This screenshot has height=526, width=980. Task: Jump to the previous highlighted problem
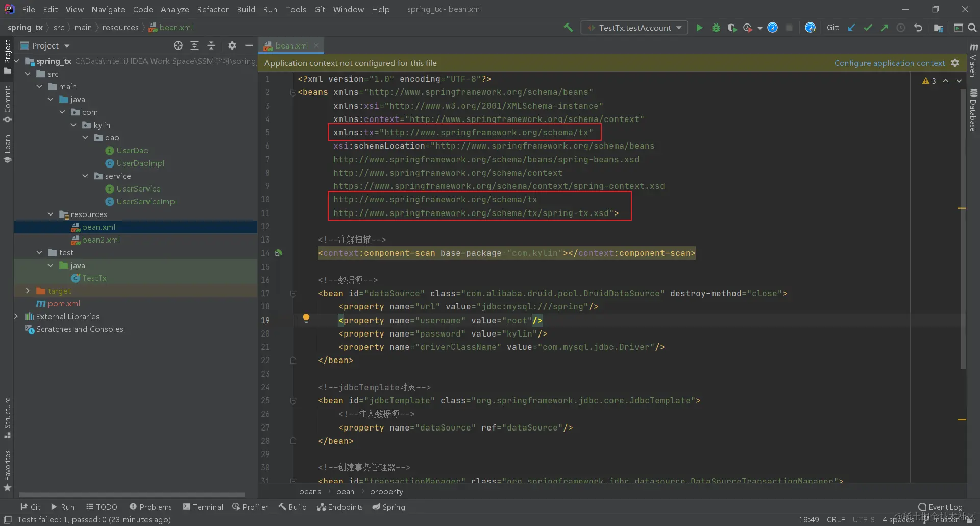(946, 81)
